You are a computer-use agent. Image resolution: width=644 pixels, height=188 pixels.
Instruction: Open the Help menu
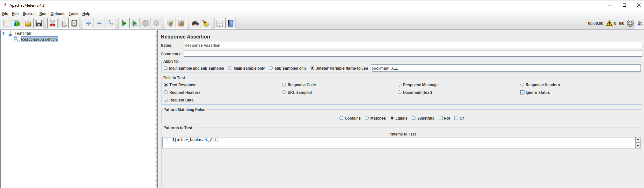[x=86, y=14]
